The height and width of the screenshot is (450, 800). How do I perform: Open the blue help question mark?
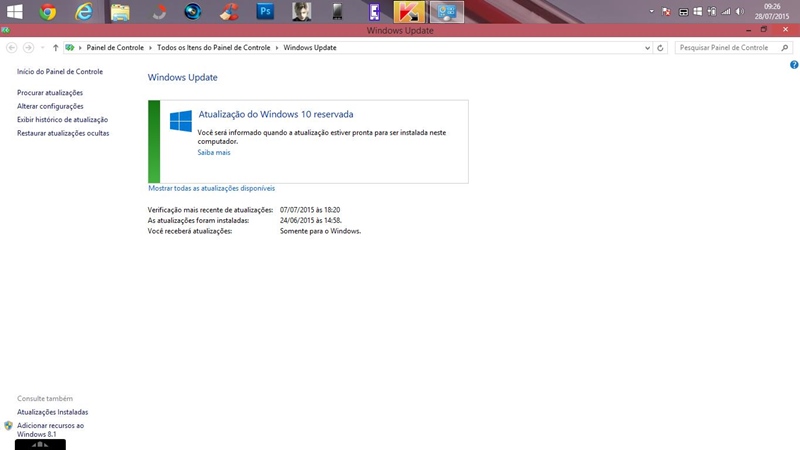(x=794, y=65)
